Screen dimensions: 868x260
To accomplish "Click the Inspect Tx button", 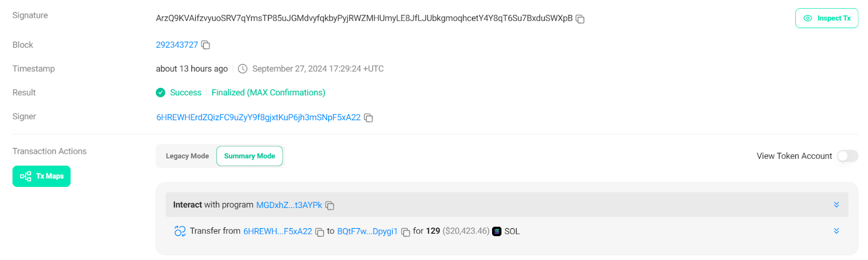I will [x=826, y=18].
